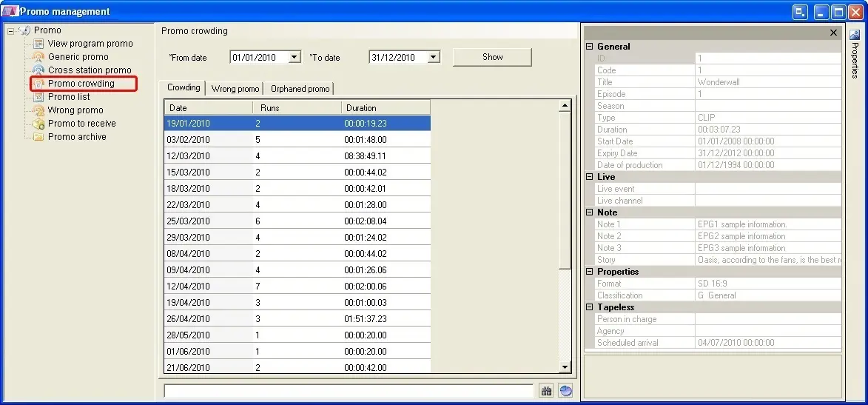Collapse the General properties section
868x405 pixels.
(590, 47)
